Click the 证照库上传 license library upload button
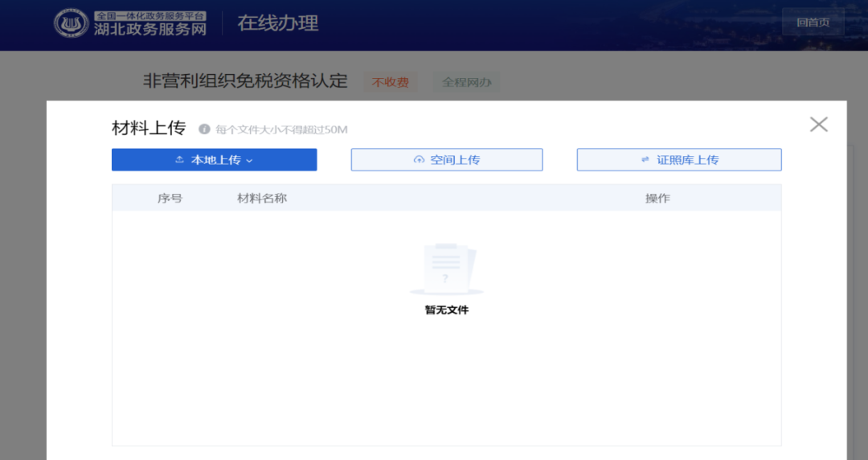This screenshot has width=868, height=460. point(679,159)
